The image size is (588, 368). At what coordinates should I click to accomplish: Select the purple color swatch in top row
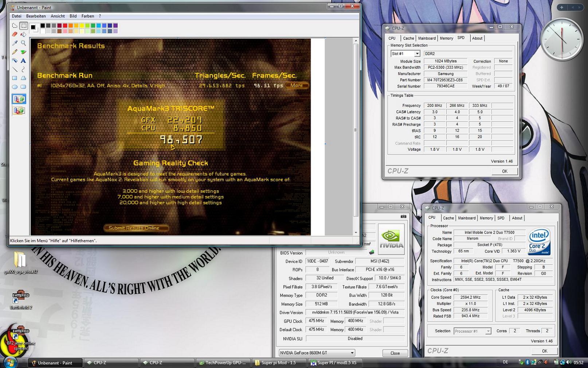tap(115, 26)
